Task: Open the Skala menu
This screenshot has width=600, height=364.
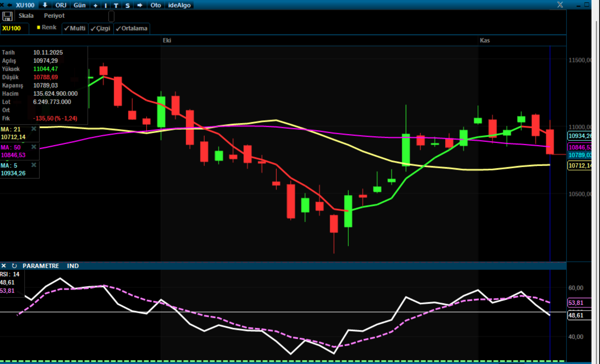Action: 26,16
